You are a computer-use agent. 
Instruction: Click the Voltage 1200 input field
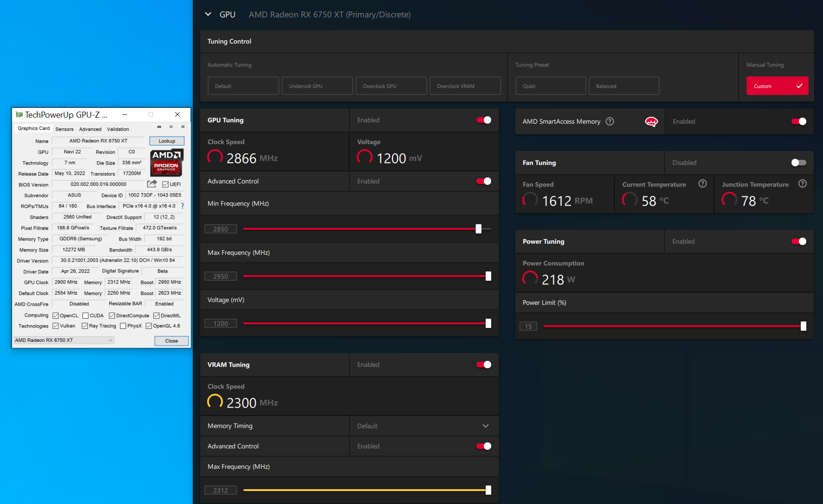pyautogui.click(x=221, y=323)
